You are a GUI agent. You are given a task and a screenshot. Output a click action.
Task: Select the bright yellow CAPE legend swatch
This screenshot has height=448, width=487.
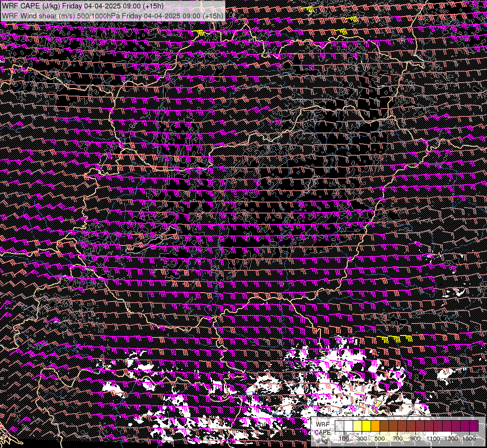click(x=367, y=426)
